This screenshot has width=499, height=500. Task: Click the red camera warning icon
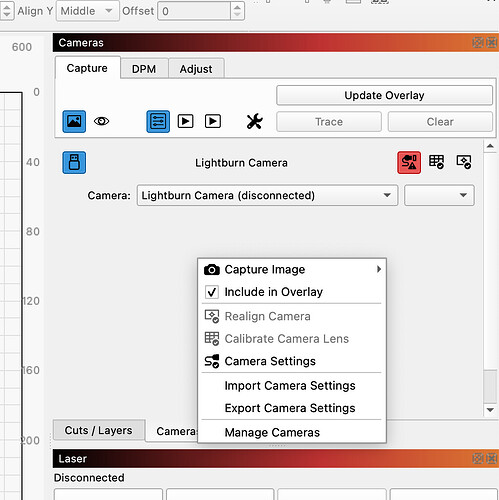[x=409, y=162]
